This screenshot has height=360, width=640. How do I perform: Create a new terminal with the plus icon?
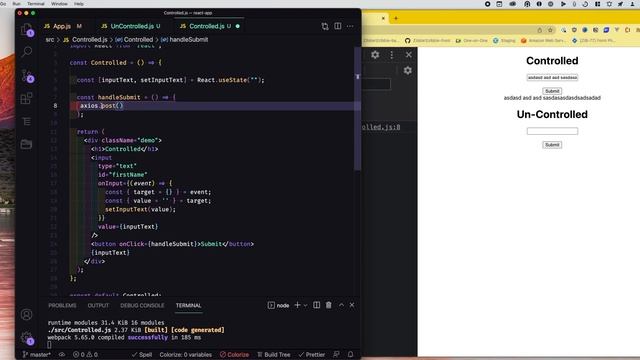click(298, 305)
